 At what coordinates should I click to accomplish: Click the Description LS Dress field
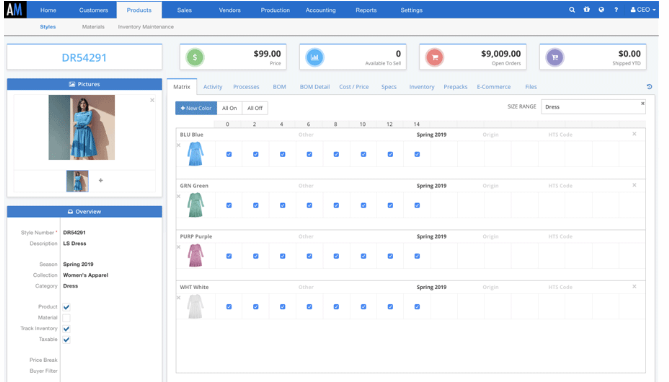click(x=75, y=243)
